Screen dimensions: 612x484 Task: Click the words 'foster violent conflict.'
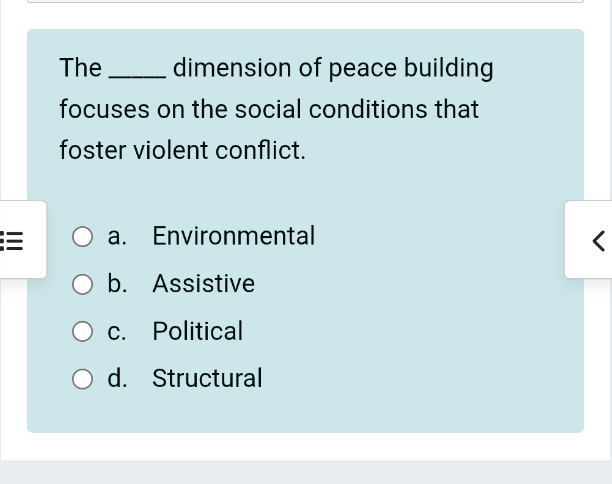182,150
